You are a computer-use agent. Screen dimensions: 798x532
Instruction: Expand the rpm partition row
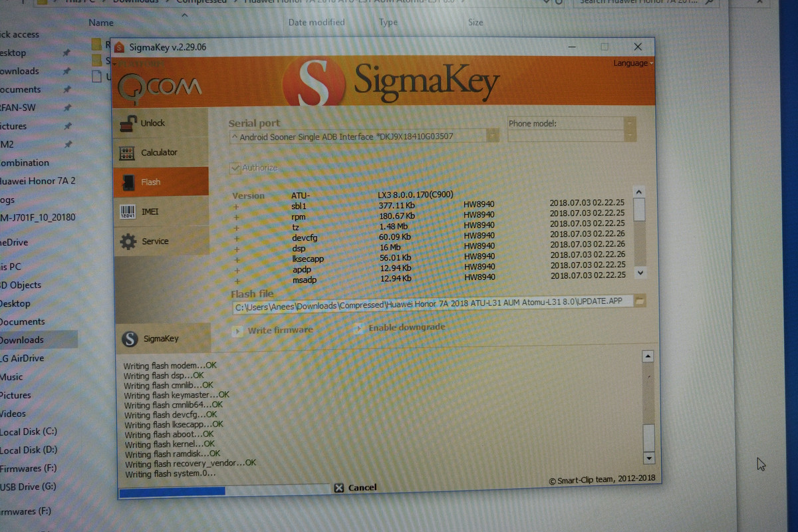point(236,217)
